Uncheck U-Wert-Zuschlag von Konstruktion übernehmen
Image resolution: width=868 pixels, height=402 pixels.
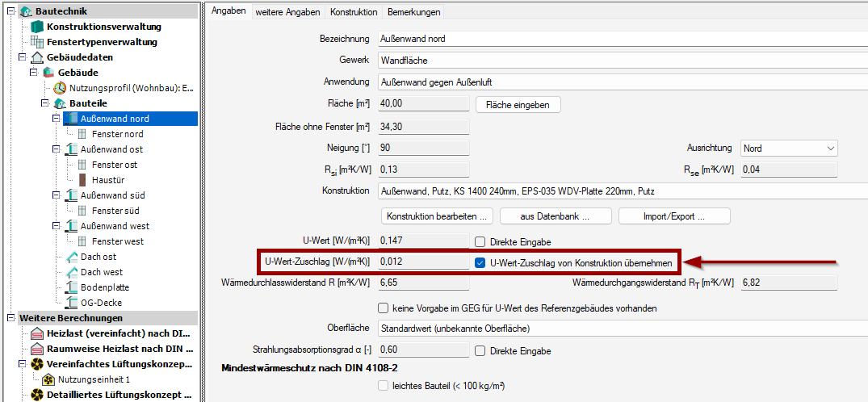tap(480, 262)
